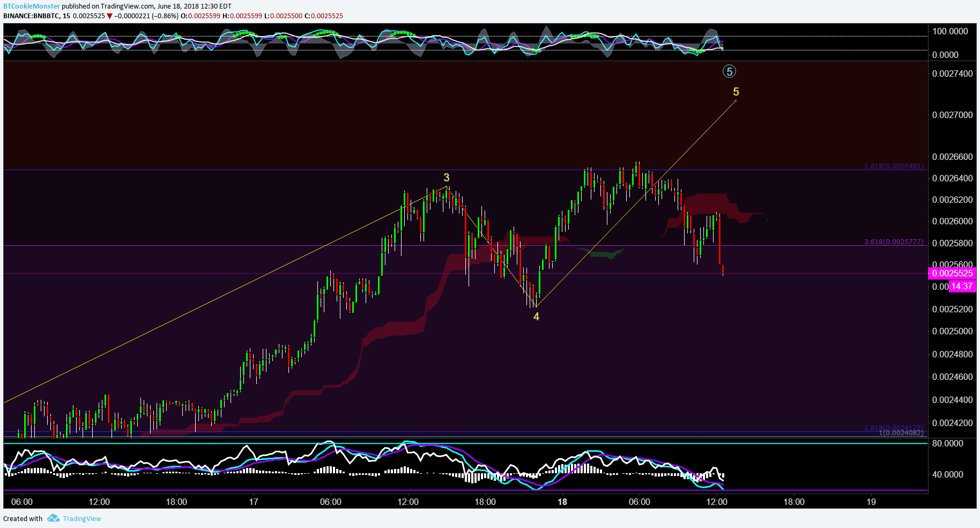980x528 pixels.
Task: Click the last 18:00 time axis label
Action: (794, 502)
